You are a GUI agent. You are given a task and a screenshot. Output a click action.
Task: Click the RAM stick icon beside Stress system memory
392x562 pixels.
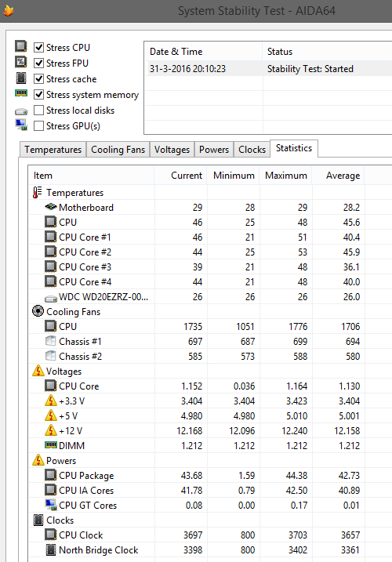click(21, 93)
